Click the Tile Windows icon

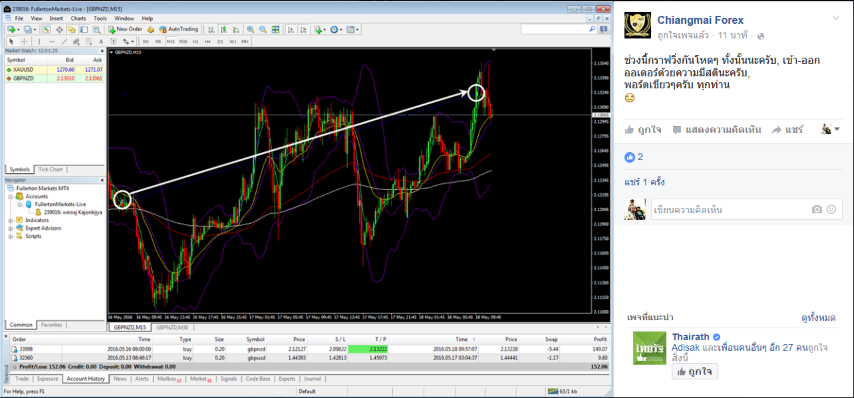[276, 29]
